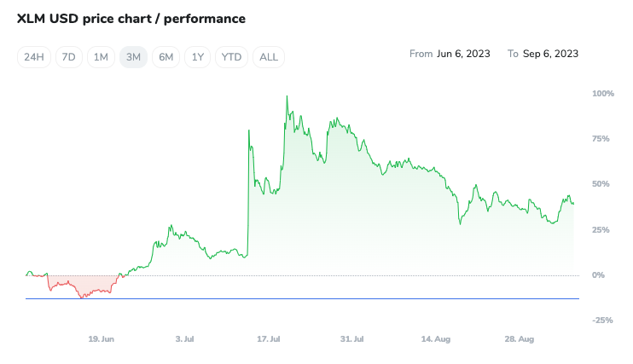Switch to the 7D range

point(69,57)
